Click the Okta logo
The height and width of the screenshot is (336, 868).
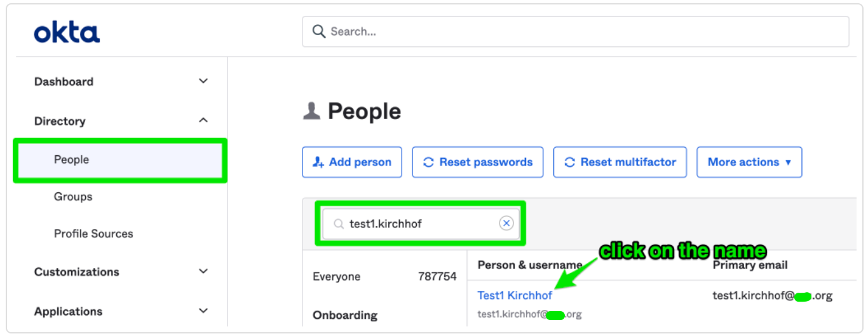point(67,32)
